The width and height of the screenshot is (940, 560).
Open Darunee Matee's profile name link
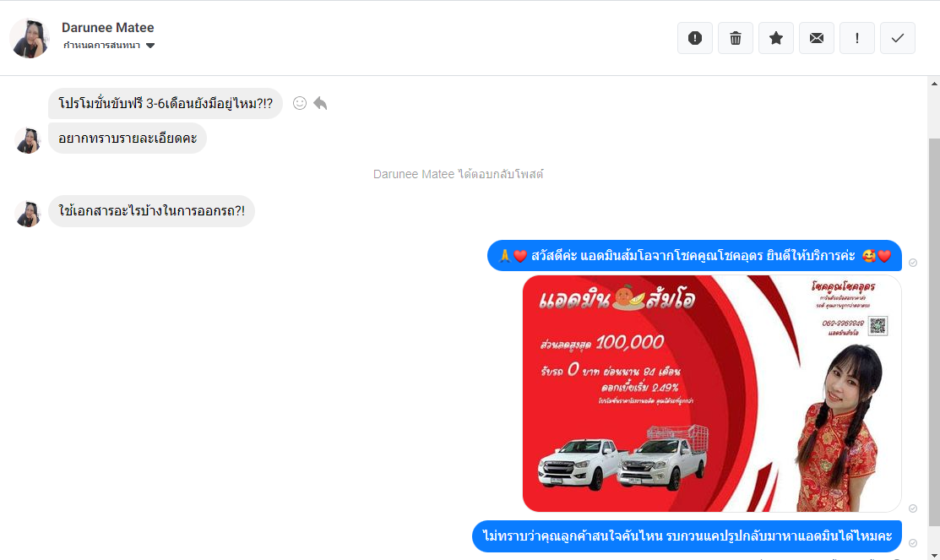click(x=108, y=28)
